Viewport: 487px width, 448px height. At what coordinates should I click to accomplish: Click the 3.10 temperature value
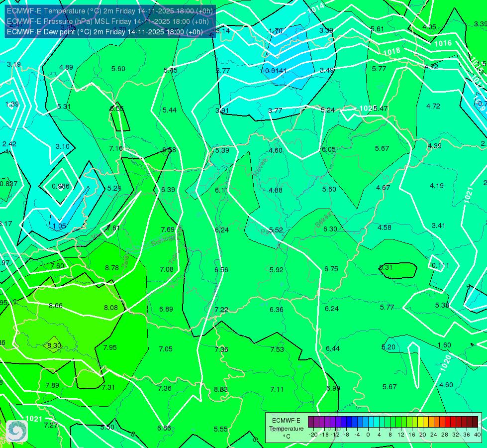click(x=62, y=146)
